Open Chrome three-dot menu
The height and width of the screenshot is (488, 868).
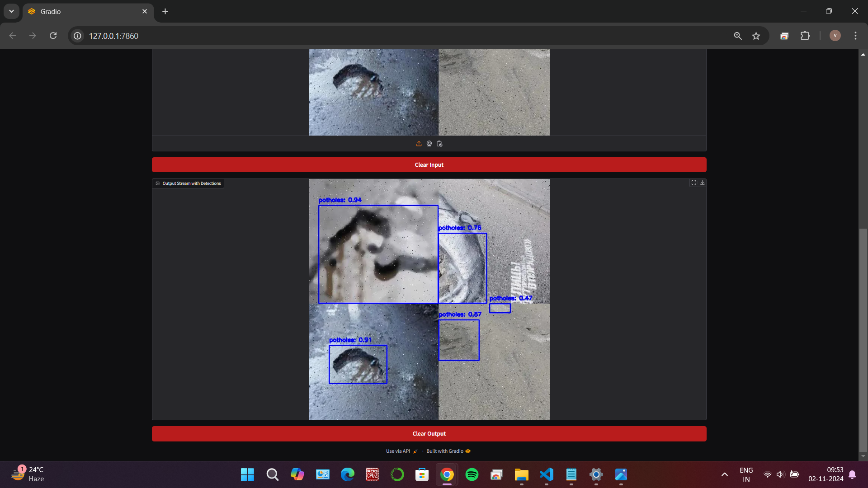click(855, 36)
